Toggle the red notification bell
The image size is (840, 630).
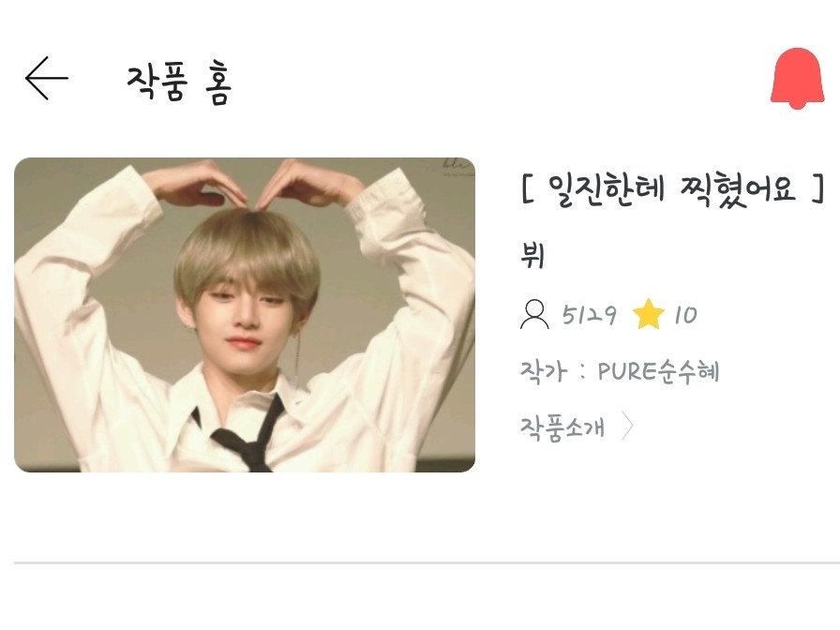click(x=797, y=78)
